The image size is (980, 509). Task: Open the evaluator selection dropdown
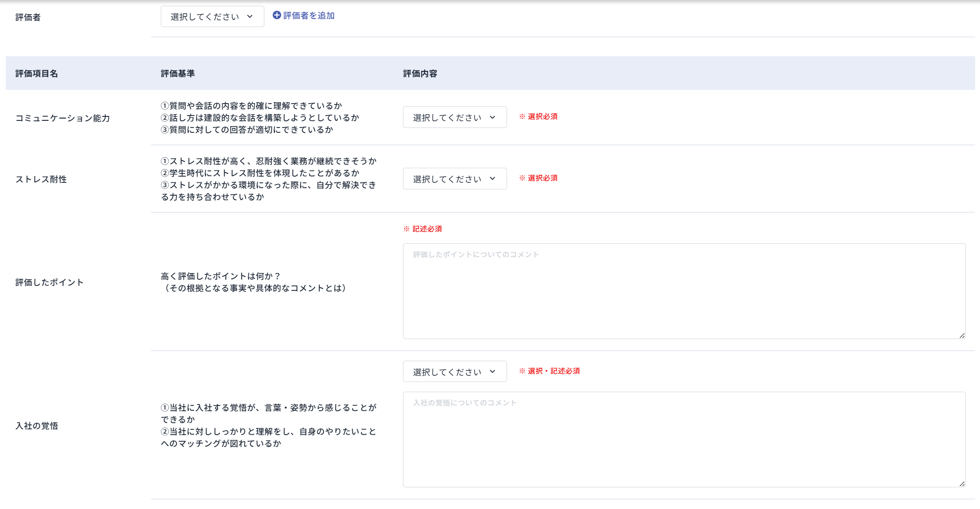pyautogui.click(x=212, y=16)
